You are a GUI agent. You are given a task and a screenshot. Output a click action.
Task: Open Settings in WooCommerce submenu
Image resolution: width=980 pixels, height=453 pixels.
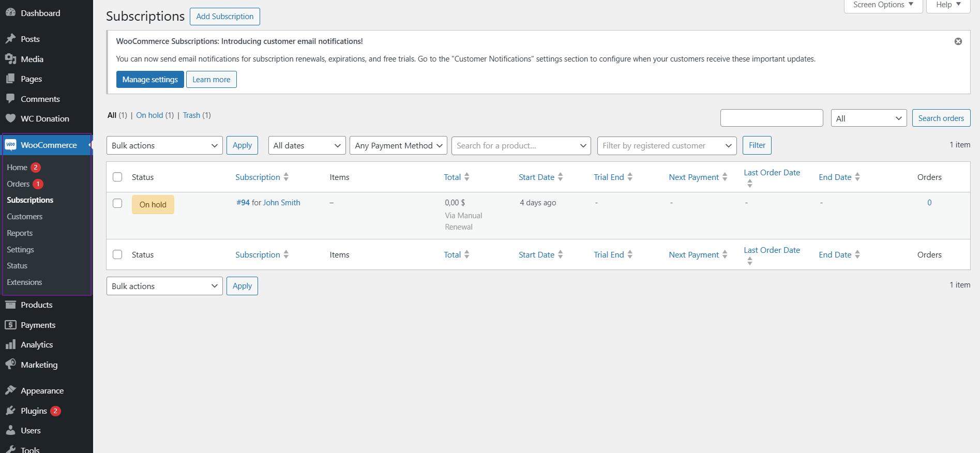point(20,250)
